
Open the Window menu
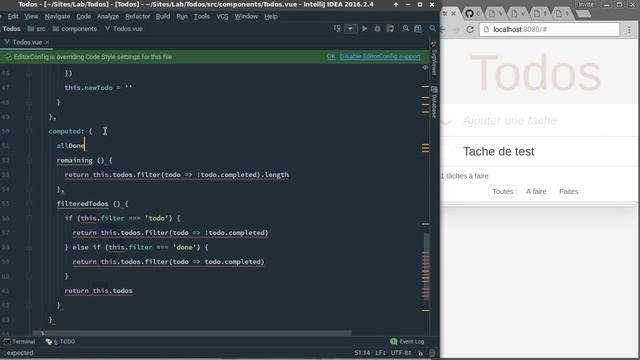coord(246,16)
